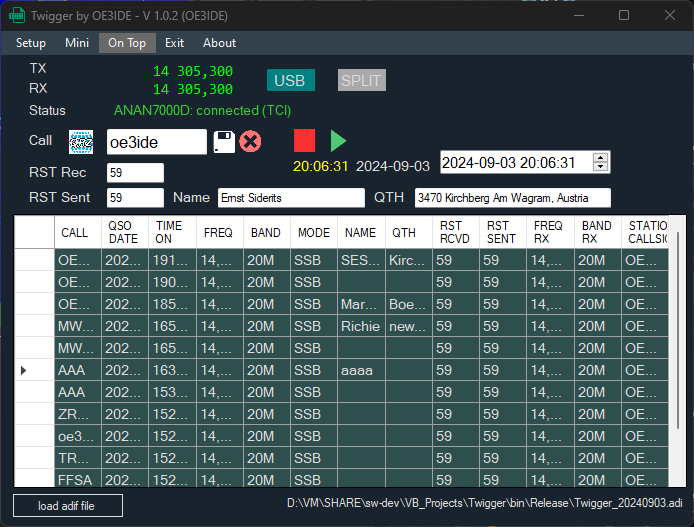
Task: Save QSO with floppy disk icon
Action: click(x=224, y=142)
